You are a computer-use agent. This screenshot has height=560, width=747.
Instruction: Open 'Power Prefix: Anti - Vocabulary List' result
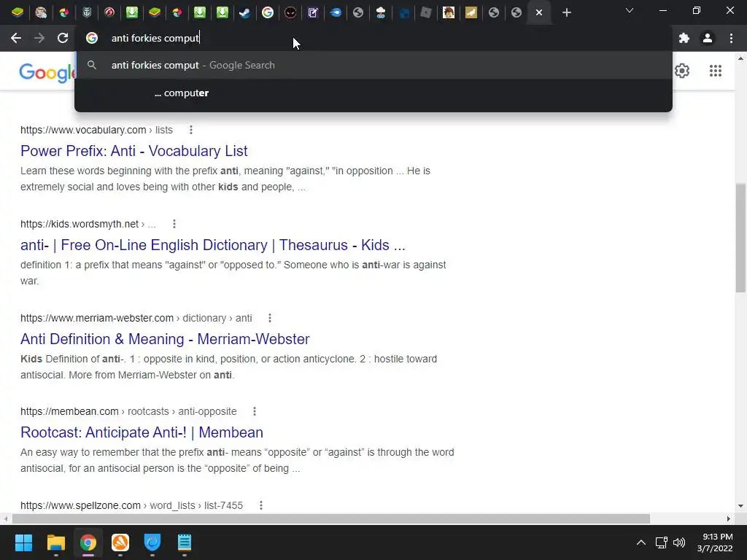[134, 151]
